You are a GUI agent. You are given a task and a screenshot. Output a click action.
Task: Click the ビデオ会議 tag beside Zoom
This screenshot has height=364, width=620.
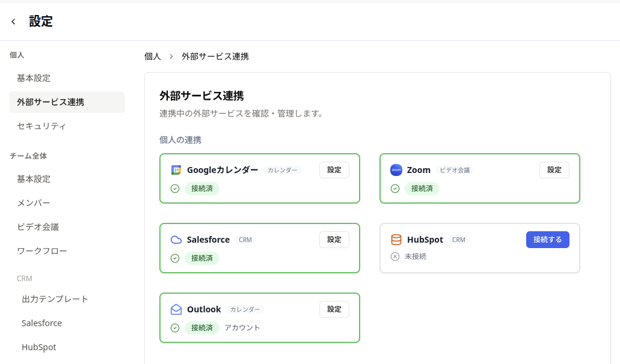click(455, 170)
